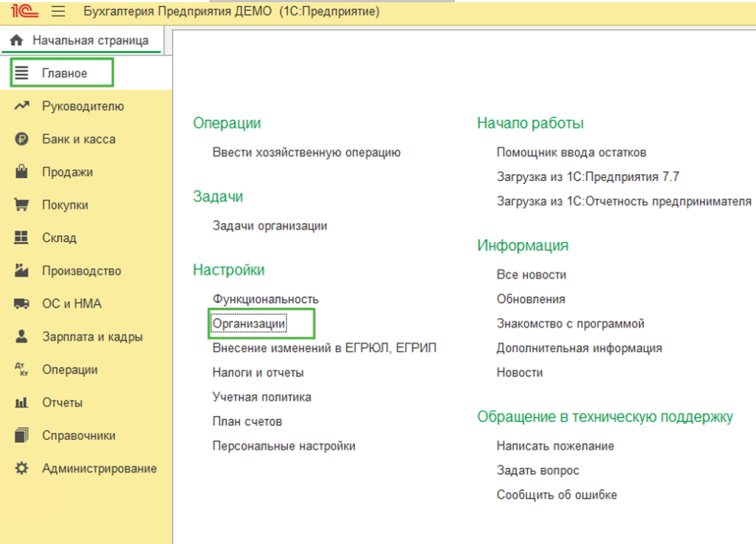Screen dimensions: 756x544
Task: Click the Банк и касса ruble icon
Action: pos(21,139)
